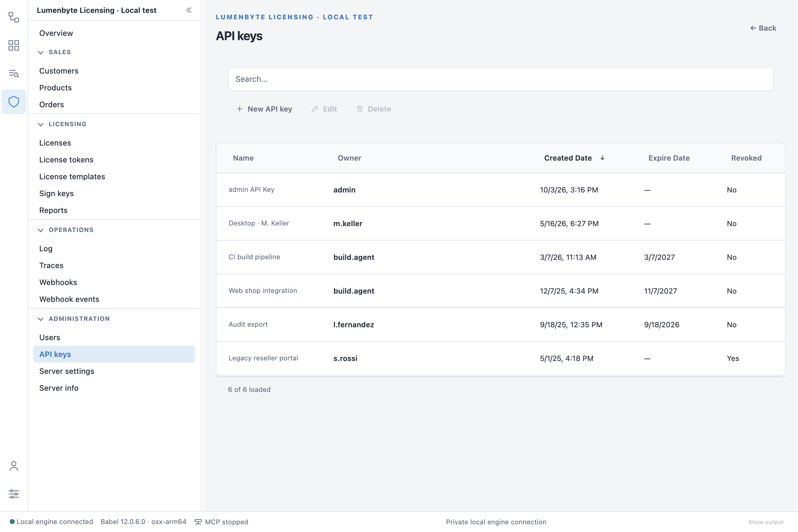Click the Delete button
This screenshot has height=532, width=798.
click(374, 109)
